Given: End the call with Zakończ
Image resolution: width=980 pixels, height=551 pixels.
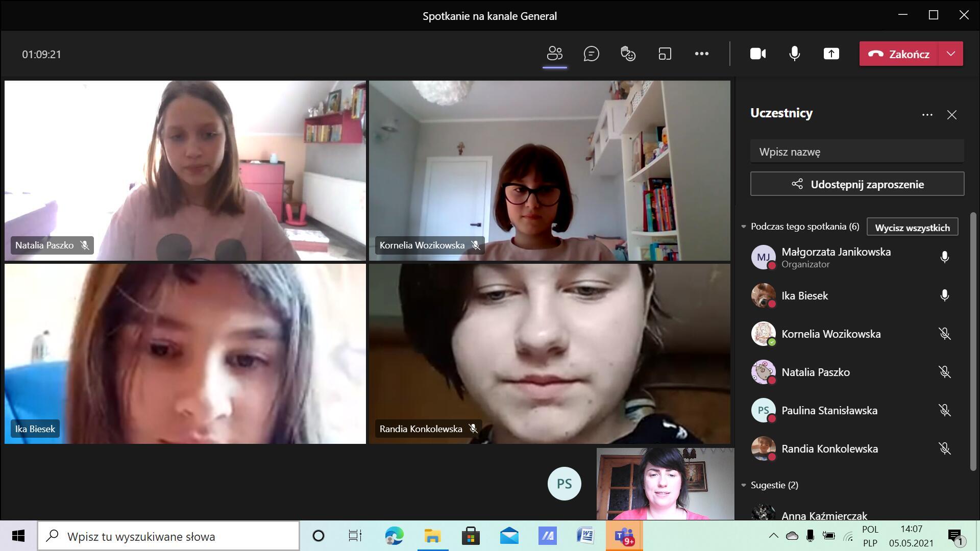Looking at the screenshot, I should 899,54.
